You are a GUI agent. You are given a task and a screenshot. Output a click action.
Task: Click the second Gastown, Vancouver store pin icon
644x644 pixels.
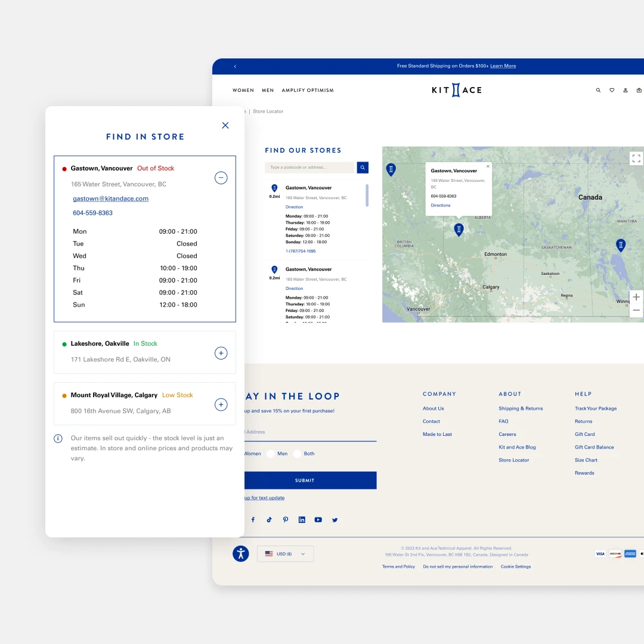tap(274, 270)
